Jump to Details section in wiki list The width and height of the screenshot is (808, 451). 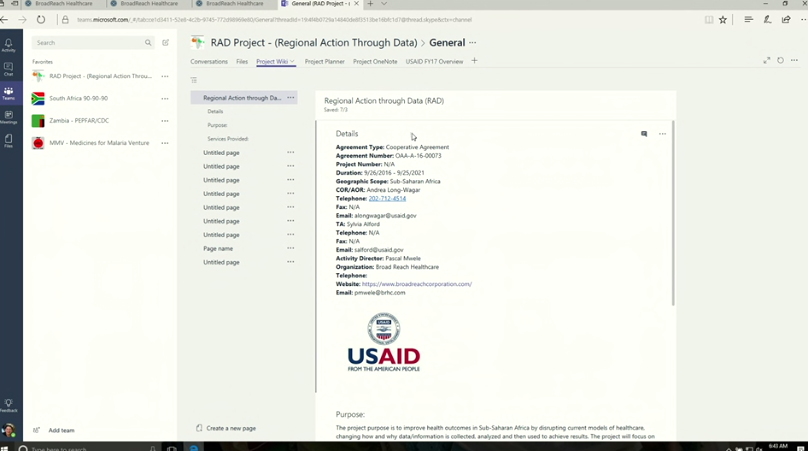(215, 111)
